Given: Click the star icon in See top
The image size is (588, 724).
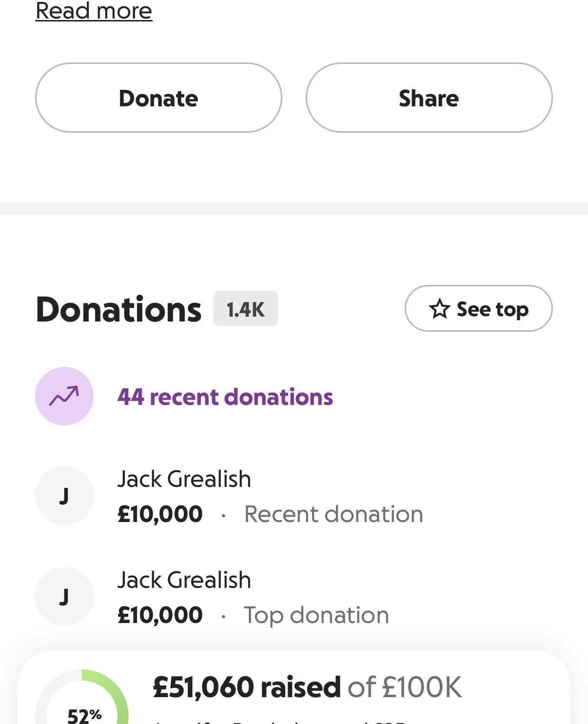Looking at the screenshot, I should click(x=439, y=309).
